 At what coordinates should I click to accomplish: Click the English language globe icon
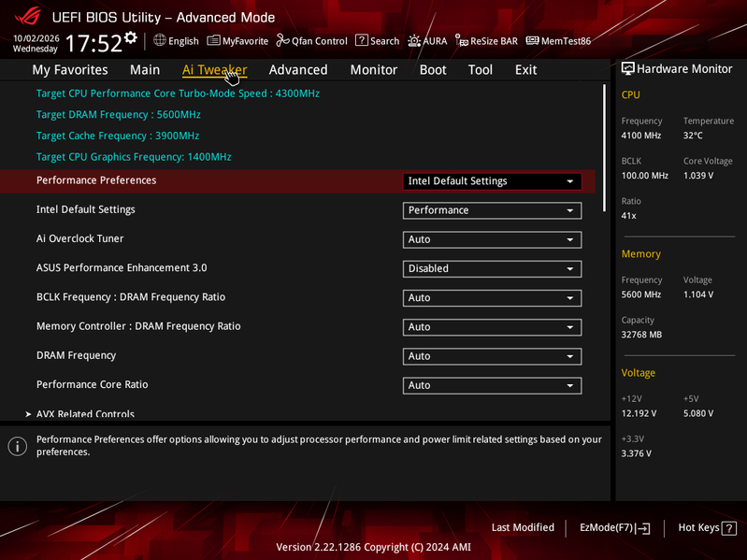(x=160, y=40)
